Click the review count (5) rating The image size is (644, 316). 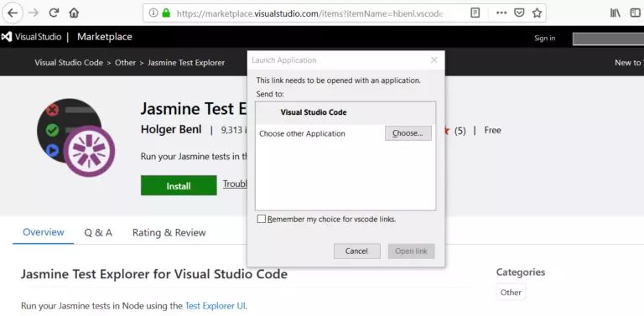pyautogui.click(x=460, y=131)
